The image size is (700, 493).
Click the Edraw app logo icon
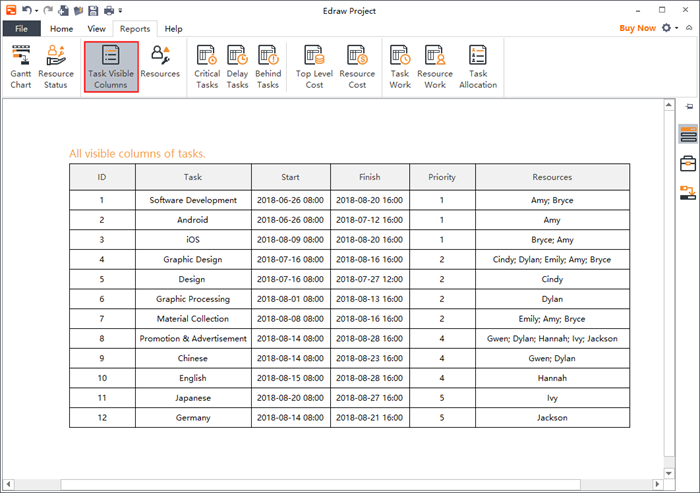pyautogui.click(x=11, y=10)
